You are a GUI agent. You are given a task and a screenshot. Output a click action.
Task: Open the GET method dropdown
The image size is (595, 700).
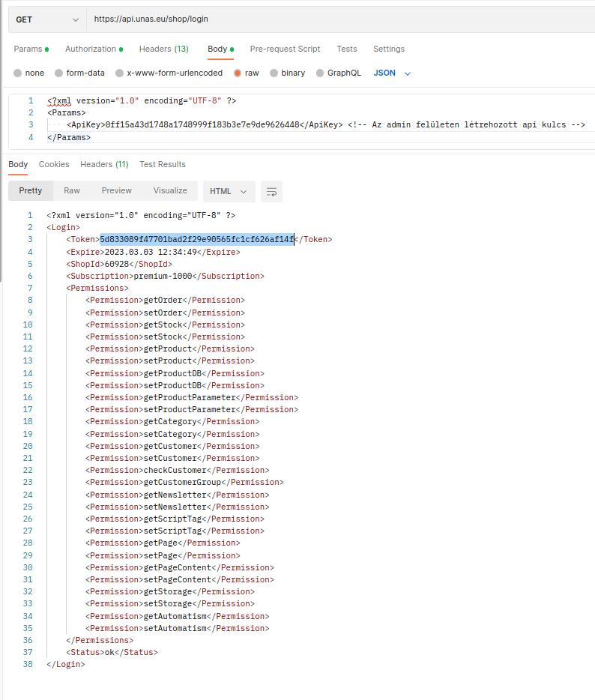47,19
